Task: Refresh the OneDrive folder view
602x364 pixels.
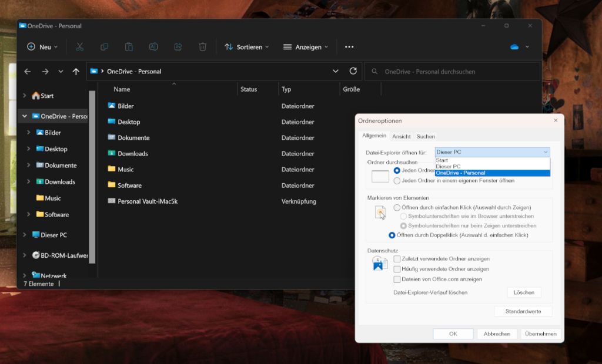Action: [x=353, y=71]
